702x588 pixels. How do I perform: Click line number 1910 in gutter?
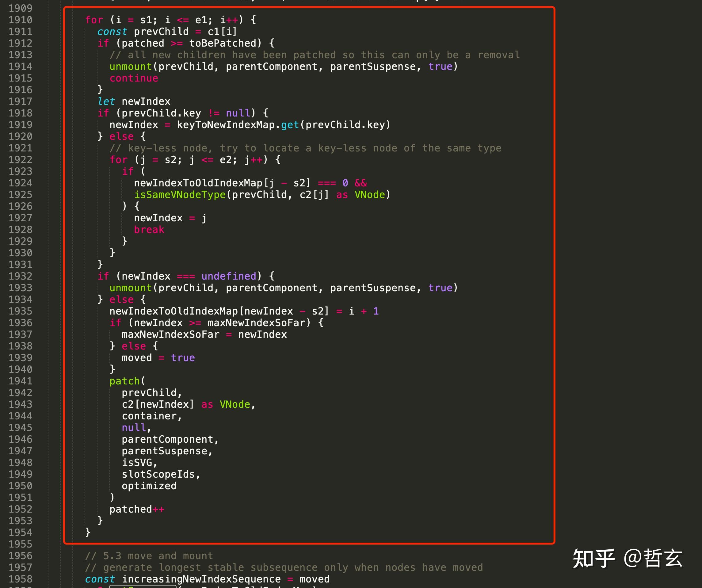21,20
